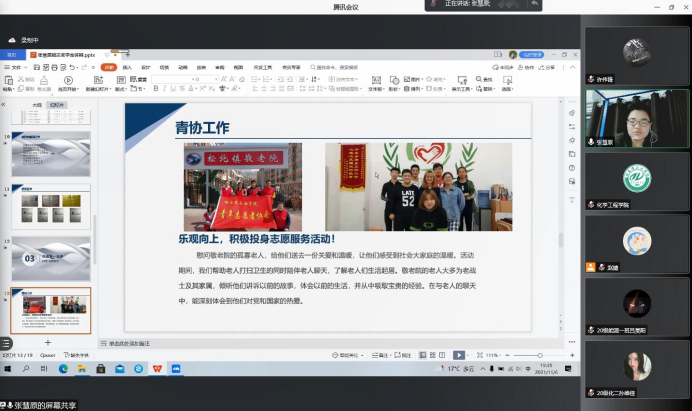Screen dimensions: 692x411
Task: Toggle superscript formatting
Action: 202,89
